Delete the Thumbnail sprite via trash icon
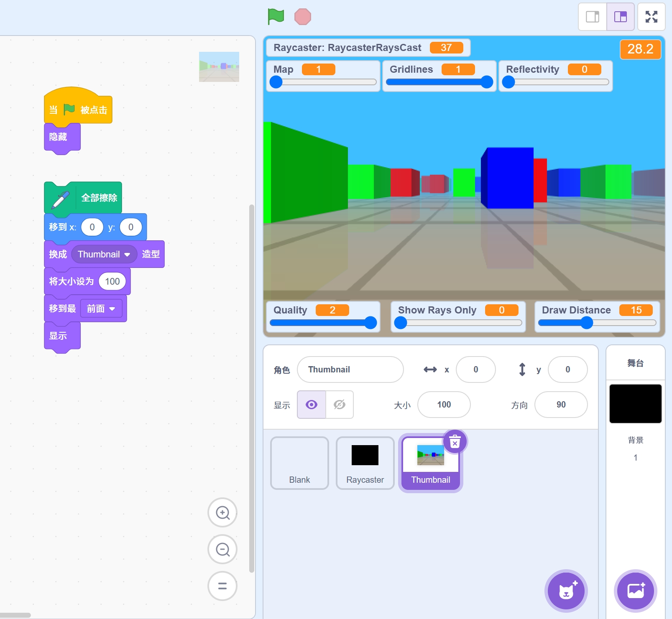This screenshot has height=619, width=672. [455, 441]
